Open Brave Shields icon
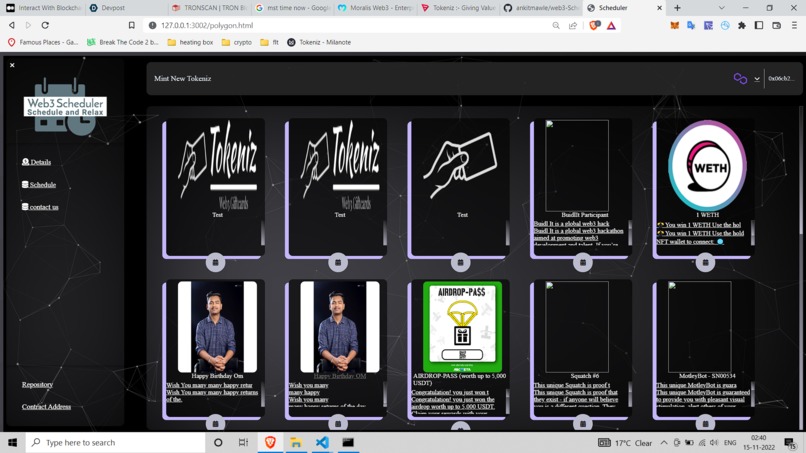Viewport: 806px width, 453px height. (x=594, y=25)
